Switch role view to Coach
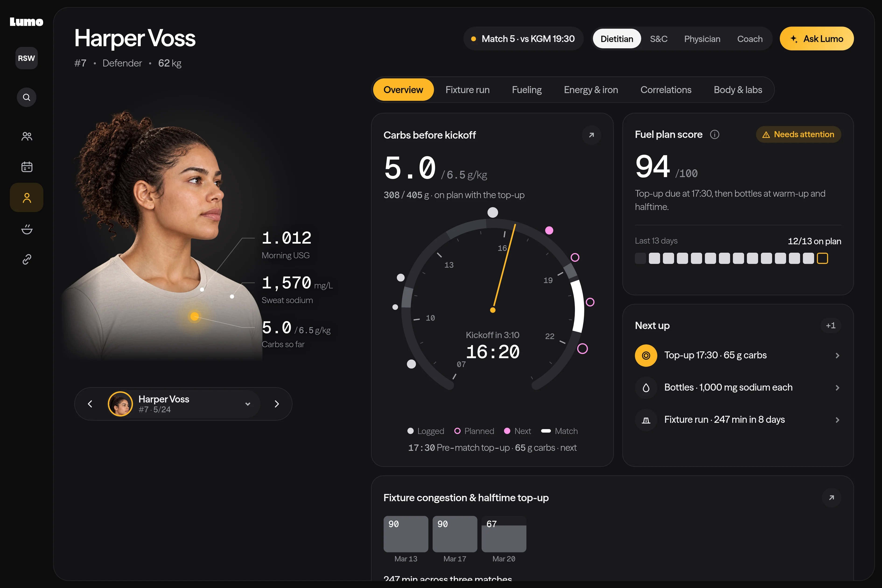882x588 pixels. (x=750, y=39)
